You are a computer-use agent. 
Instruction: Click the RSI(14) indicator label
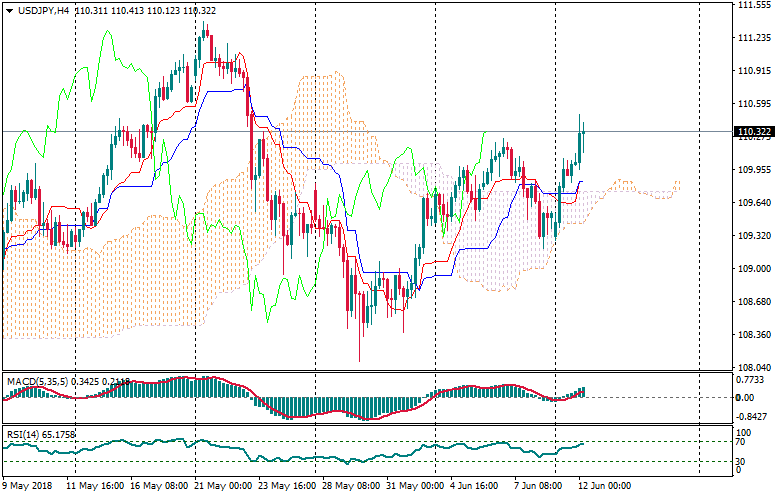pyautogui.click(x=24, y=436)
